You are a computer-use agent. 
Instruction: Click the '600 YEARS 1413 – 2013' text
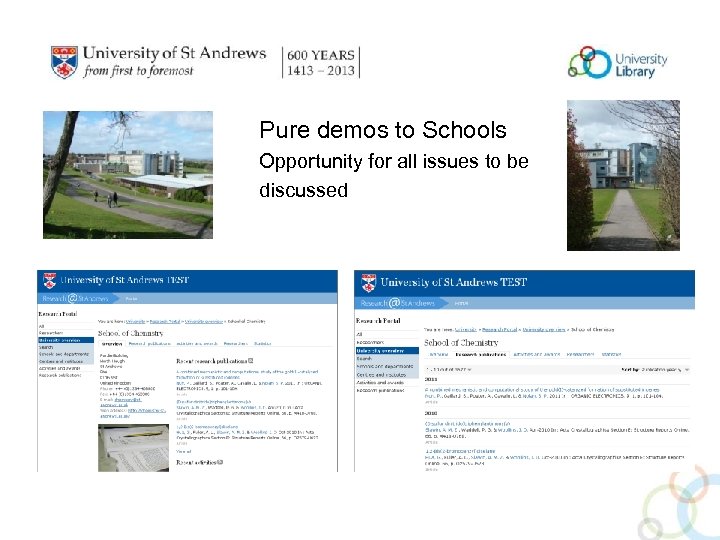tap(321, 62)
